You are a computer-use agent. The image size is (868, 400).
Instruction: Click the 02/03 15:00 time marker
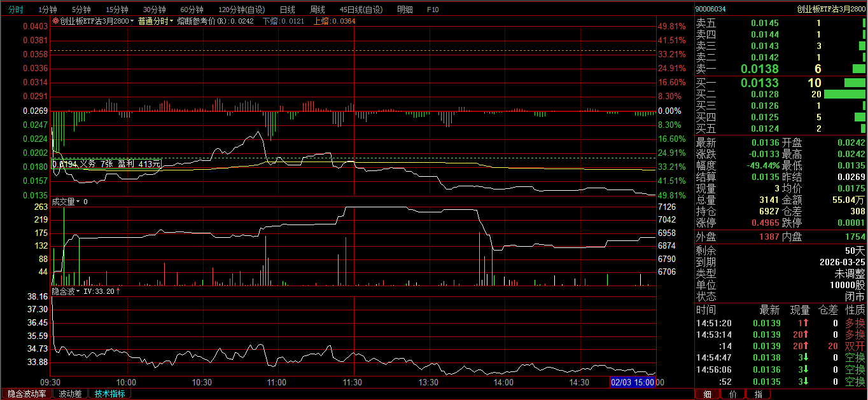(x=633, y=382)
